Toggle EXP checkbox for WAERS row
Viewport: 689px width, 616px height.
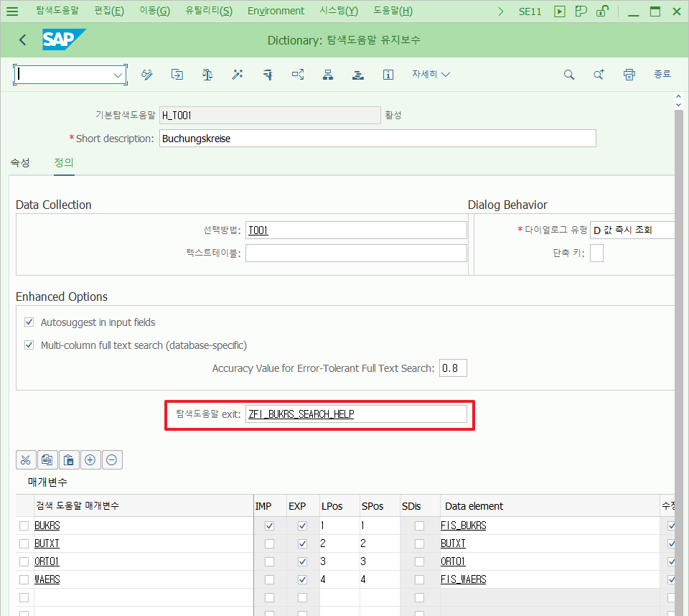pyautogui.click(x=302, y=579)
